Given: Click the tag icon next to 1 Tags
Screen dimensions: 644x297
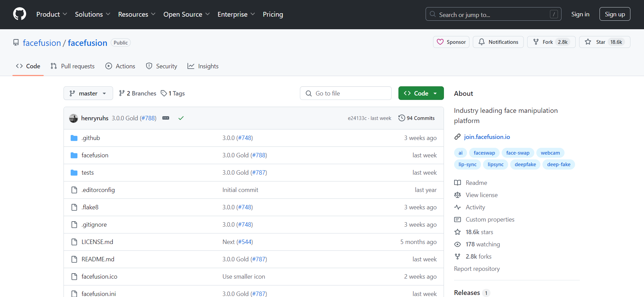Looking at the screenshot, I should tap(164, 93).
